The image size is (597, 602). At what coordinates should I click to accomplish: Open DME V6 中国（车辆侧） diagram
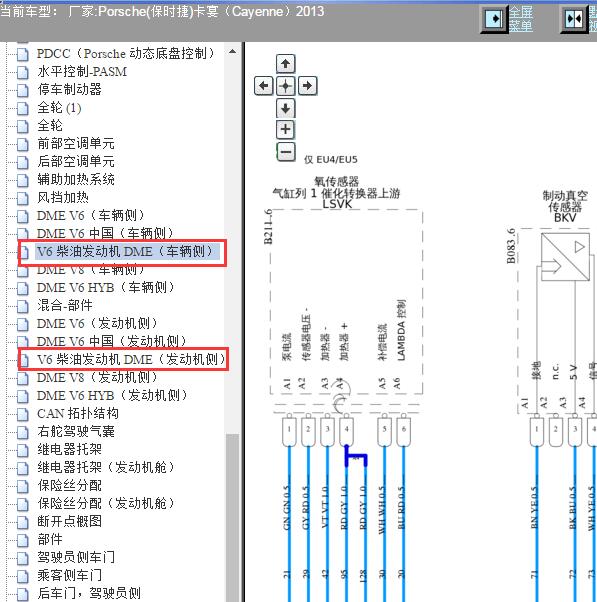(x=106, y=233)
